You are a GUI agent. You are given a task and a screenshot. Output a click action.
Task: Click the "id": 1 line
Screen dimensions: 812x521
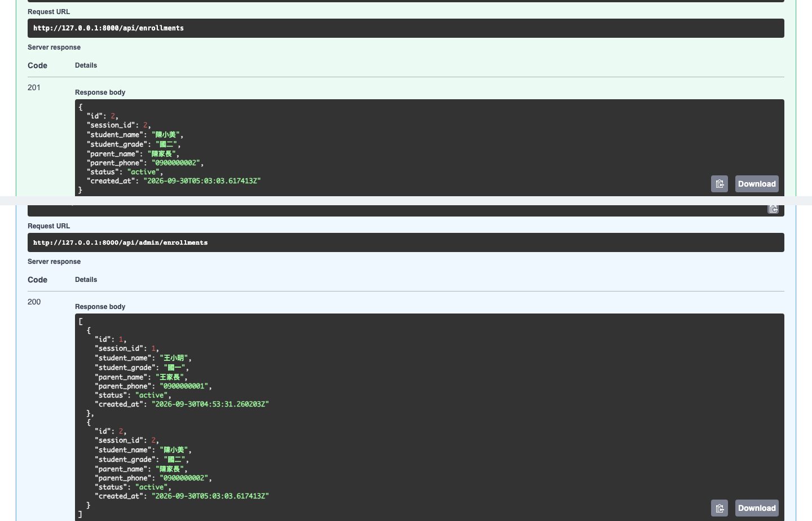click(x=111, y=339)
